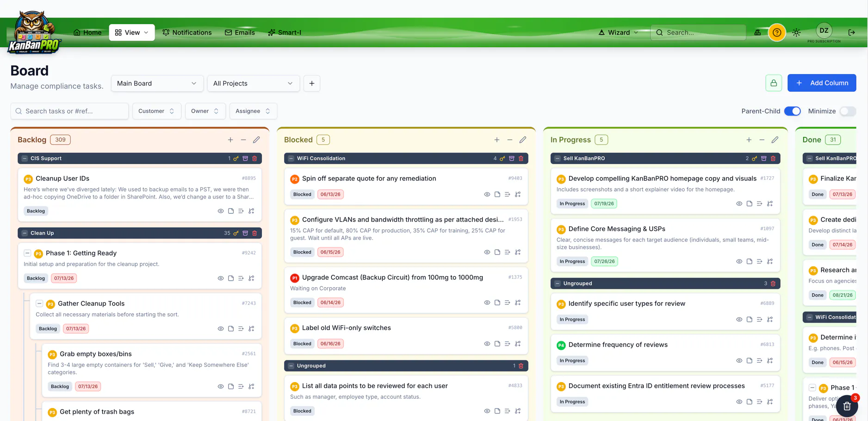
Task: Open the DZ user profile avatar
Action: pos(824,31)
